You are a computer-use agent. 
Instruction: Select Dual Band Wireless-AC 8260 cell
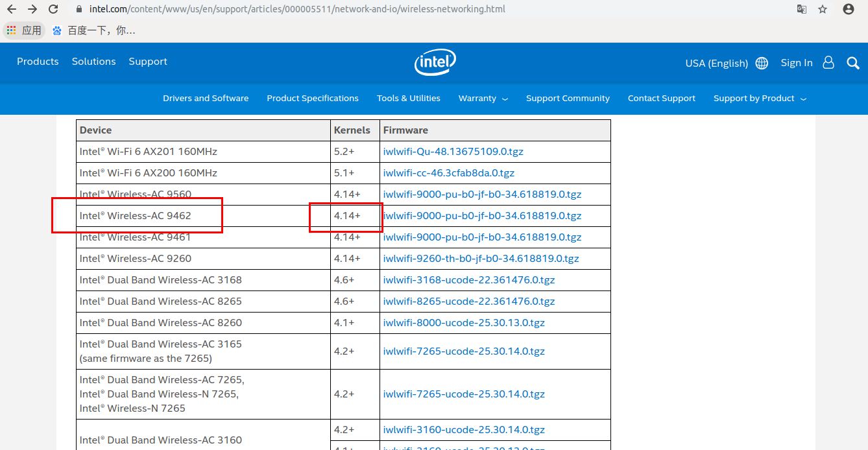pos(203,323)
